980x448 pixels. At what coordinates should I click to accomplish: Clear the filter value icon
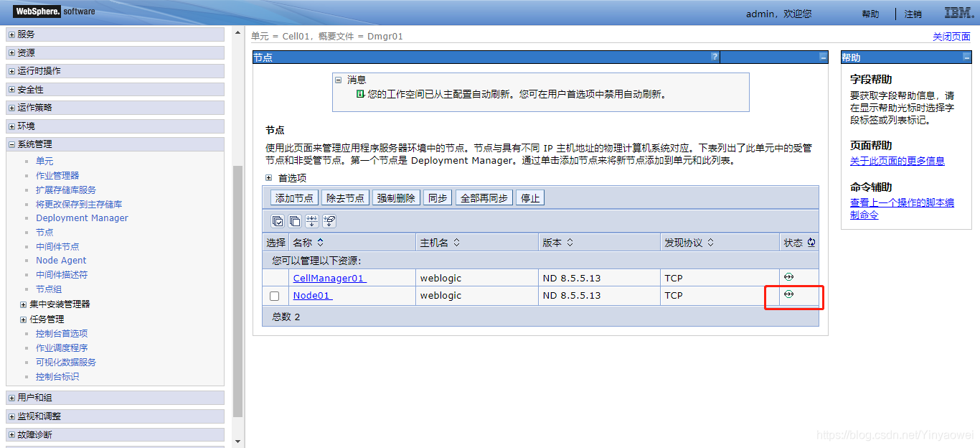pos(329,221)
